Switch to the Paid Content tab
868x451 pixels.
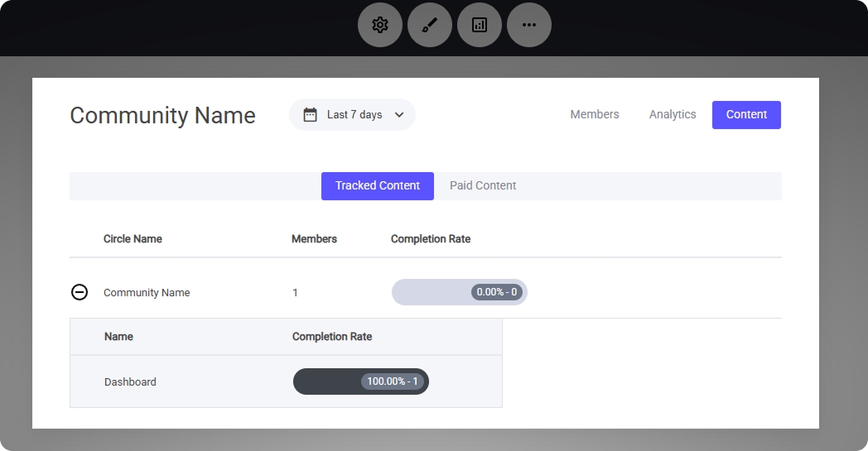483,186
